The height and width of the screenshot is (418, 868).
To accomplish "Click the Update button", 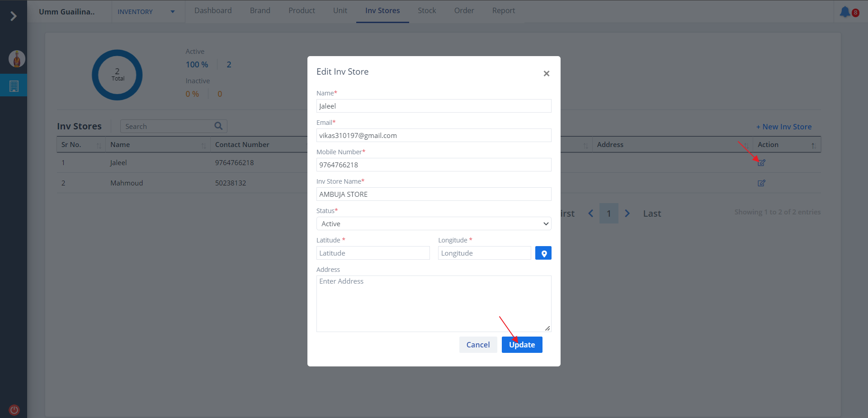I will (x=522, y=345).
